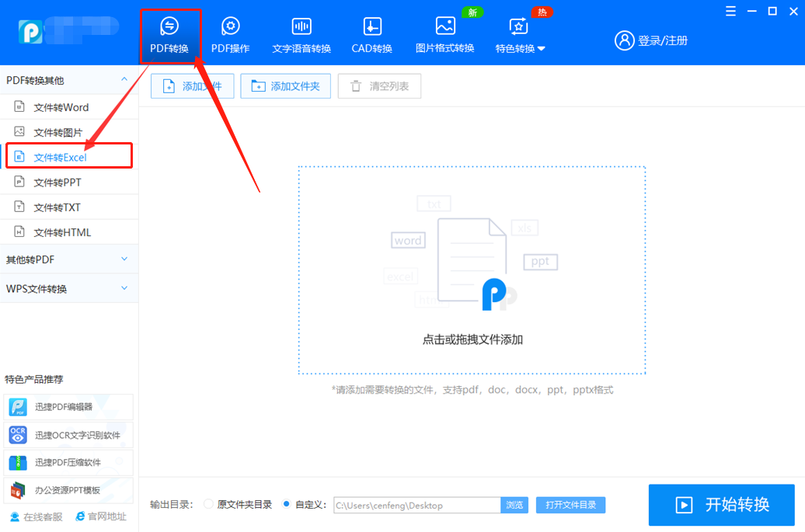Image resolution: width=805 pixels, height=532 pixels.
Task: Click the HTML file icon beside 文件转HTML
Action: click(x=19, y=231)
